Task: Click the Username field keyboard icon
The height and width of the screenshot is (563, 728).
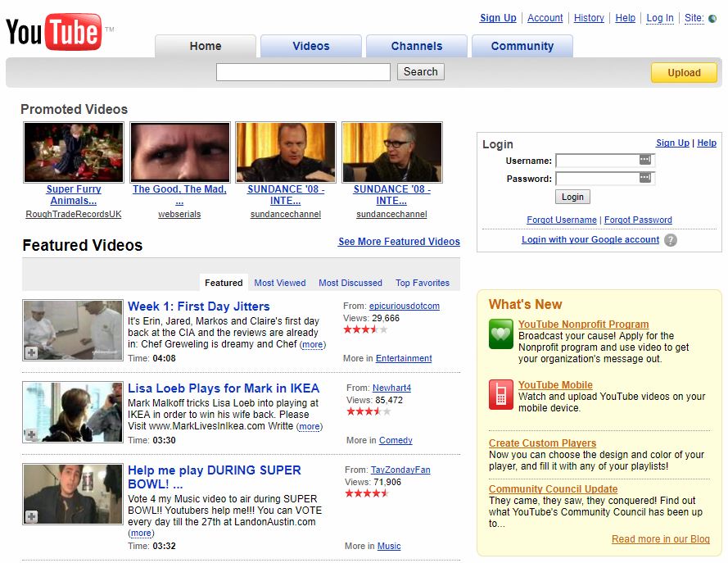Action: 645,160
